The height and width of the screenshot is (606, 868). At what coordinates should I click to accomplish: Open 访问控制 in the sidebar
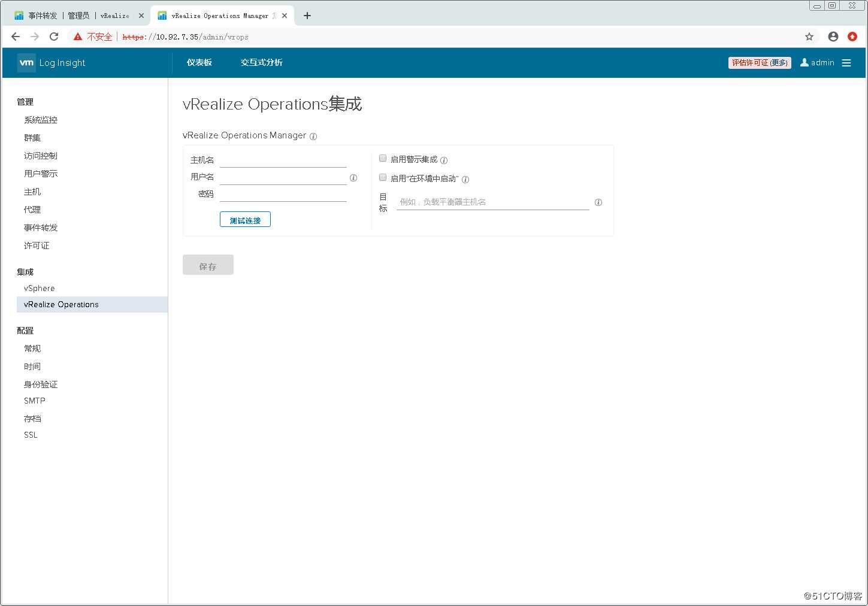click(41, 156)
